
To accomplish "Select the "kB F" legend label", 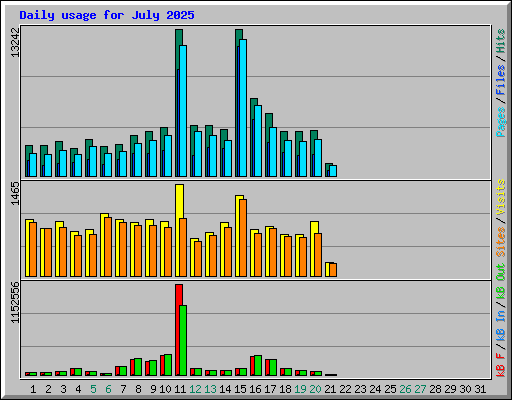I will (501, 365).
